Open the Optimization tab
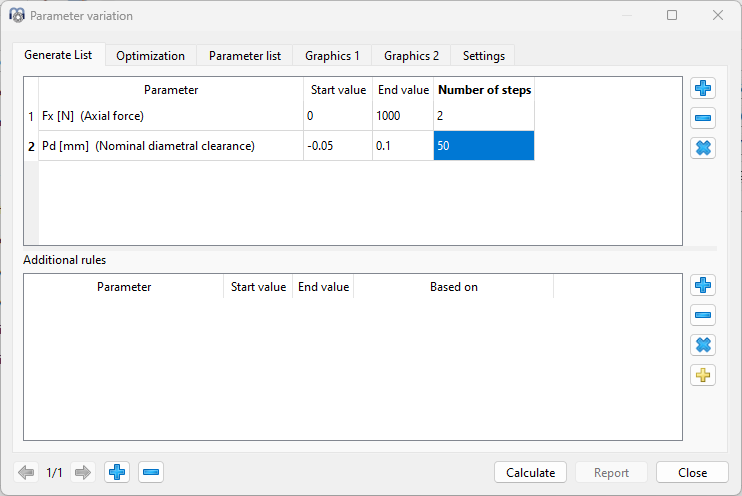742x496 pixels. tap(150, 56)
